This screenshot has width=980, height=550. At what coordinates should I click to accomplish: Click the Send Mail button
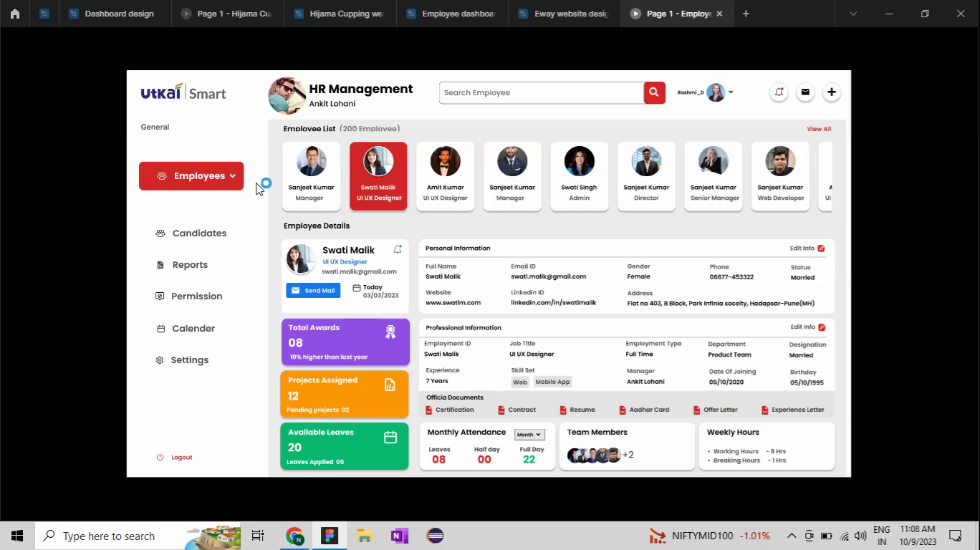point(313,290)
